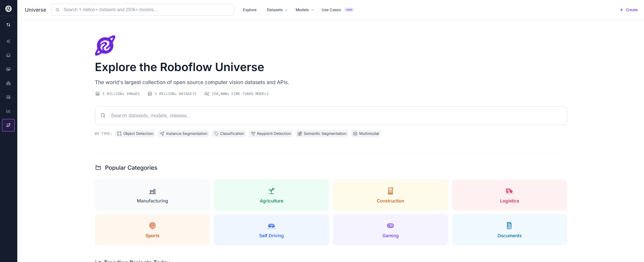The image size is (644, 262).
Task: Open the Manufacturing category label
Action: tap(153, 201)
